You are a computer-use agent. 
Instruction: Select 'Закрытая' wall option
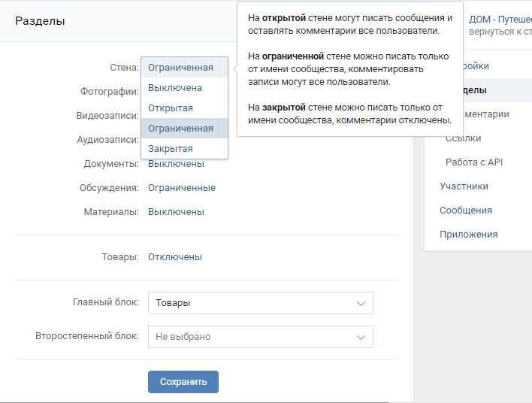coord(170,149)
